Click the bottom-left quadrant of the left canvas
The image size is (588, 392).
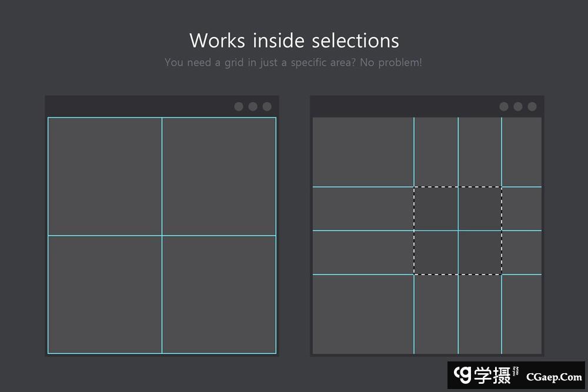click(x=105, y=294)
